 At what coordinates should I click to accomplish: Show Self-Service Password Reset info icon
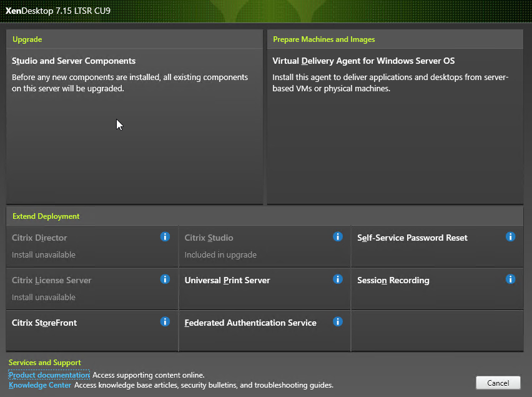pos(510,236)
